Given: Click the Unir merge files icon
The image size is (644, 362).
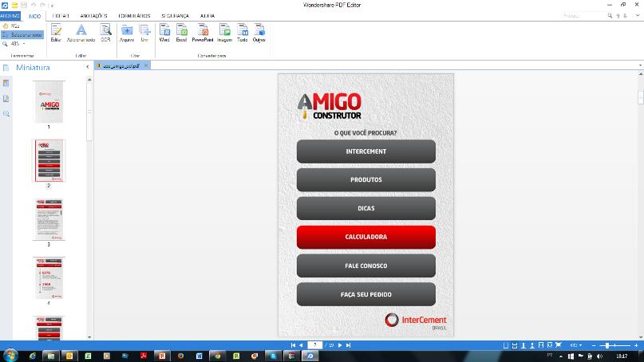Looking at the screenshot, I should pos(144,33).
